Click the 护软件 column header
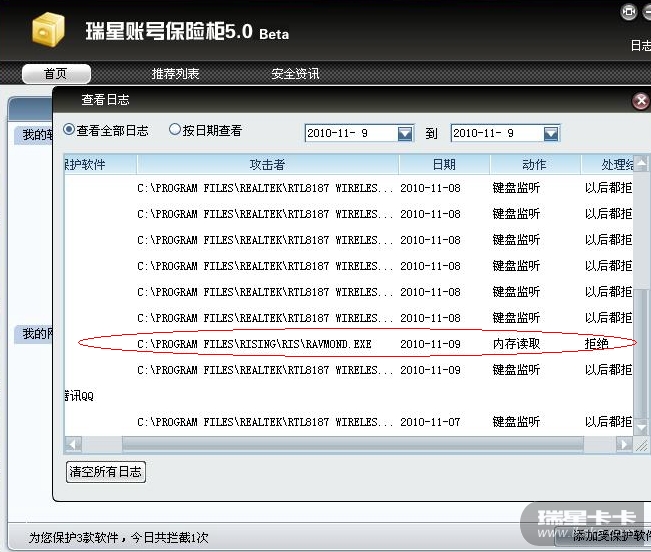The image size is (651, 552). tap(100, 165)
